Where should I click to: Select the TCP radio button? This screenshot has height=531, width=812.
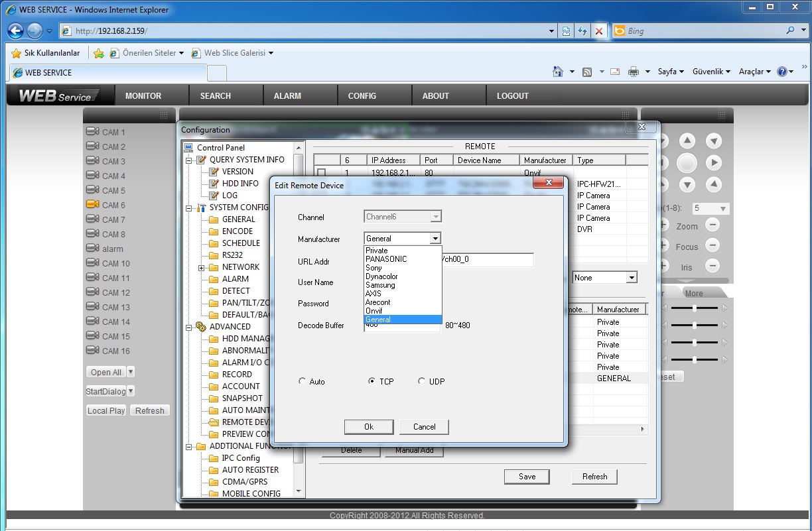pyautogui.click(x=372, y=381)
